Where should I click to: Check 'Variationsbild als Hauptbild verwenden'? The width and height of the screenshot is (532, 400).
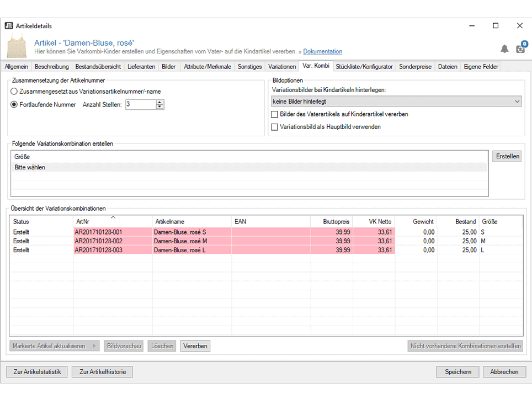coord(274,126)
